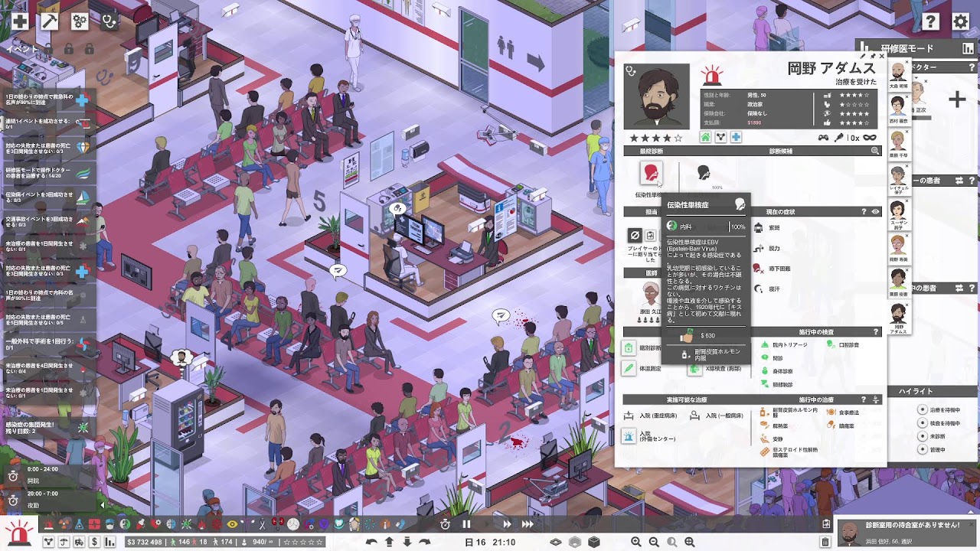Click the 体温測定 thermometer button
Screen dimensions: 980x551
click(x=629, y=369)
